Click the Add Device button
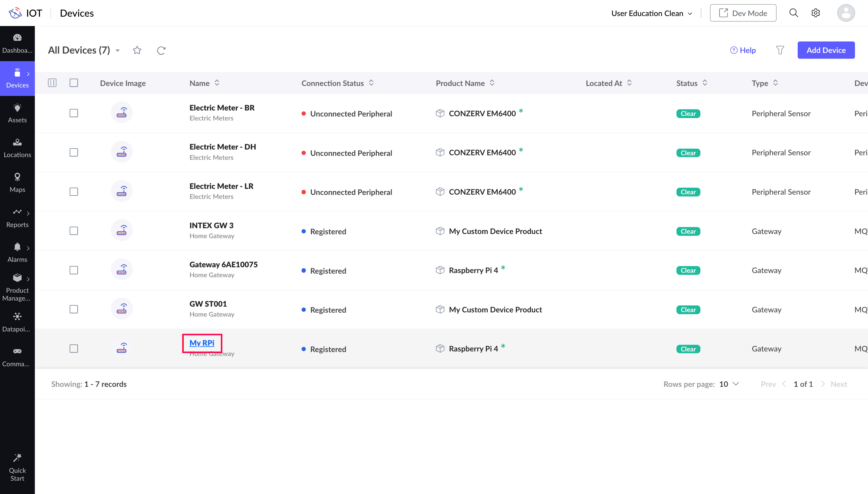 (826, 50)
